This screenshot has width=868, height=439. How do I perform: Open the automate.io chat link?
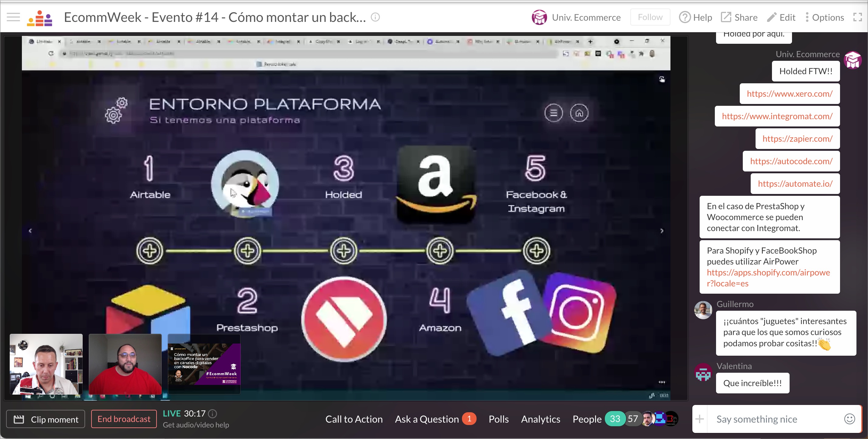(x=795, y=183)
